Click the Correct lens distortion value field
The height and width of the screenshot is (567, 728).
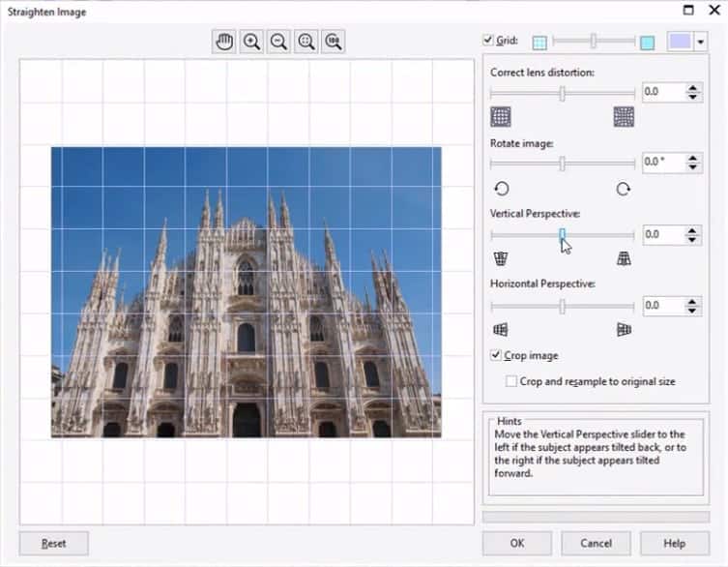pyautogui.click(x=662, y=92)
